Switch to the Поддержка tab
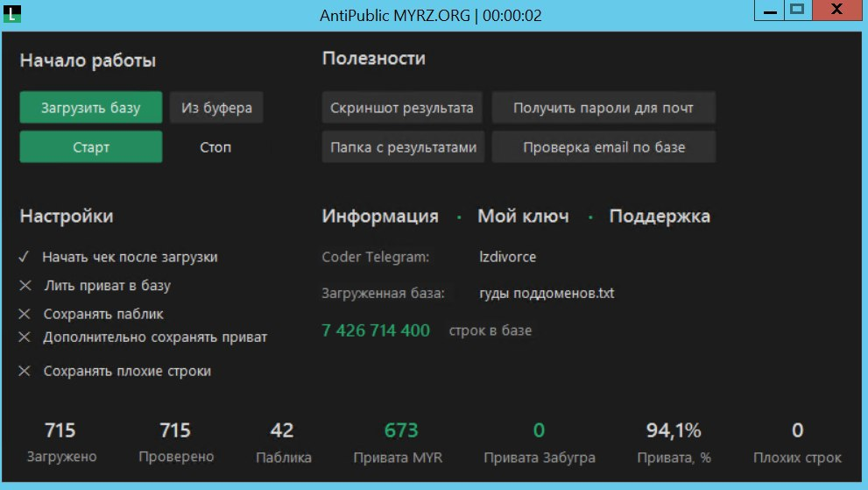Image resolution: width=868 pixels, height=490 pixels. 660,216
